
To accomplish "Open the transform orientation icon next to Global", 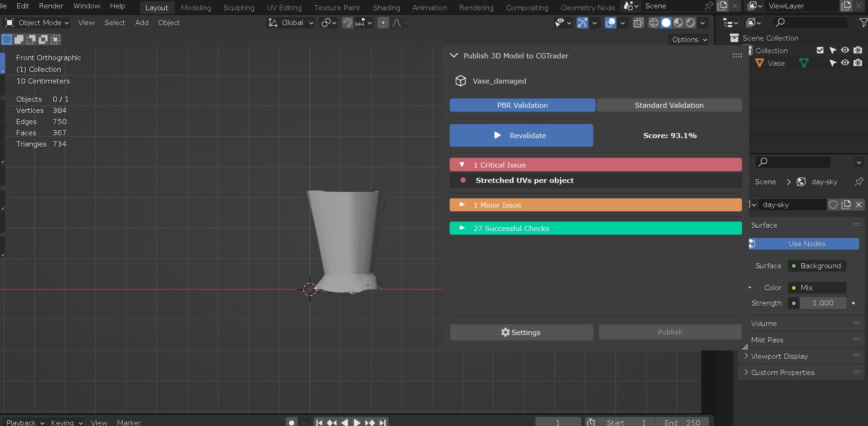I will tap(273, 22).
